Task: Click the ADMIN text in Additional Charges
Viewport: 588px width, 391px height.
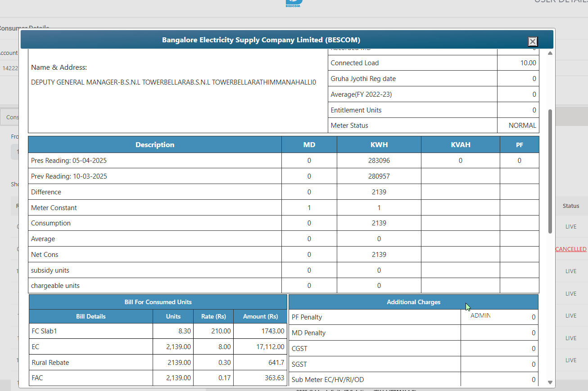Action: [x=480, y=316]
